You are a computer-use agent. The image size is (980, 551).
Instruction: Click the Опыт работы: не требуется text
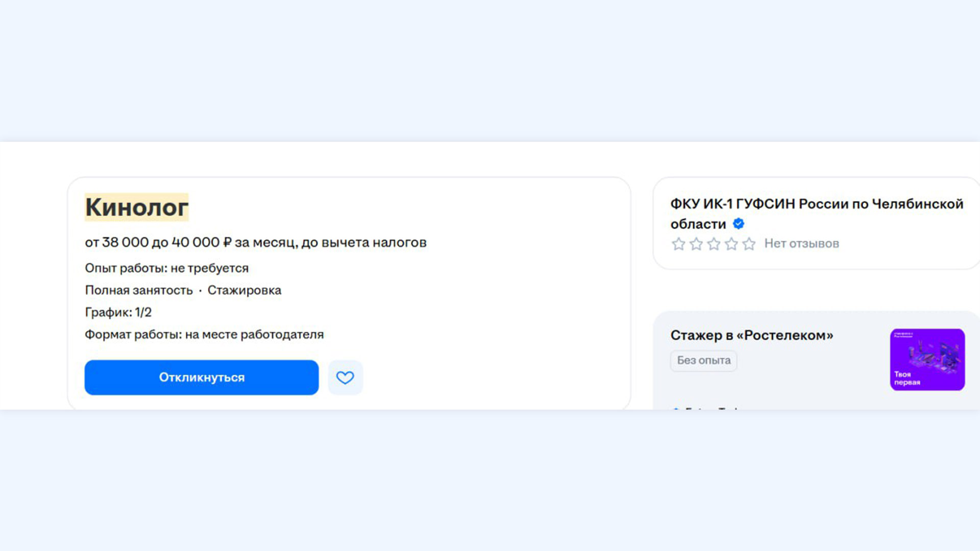click(x=166, y=268)
